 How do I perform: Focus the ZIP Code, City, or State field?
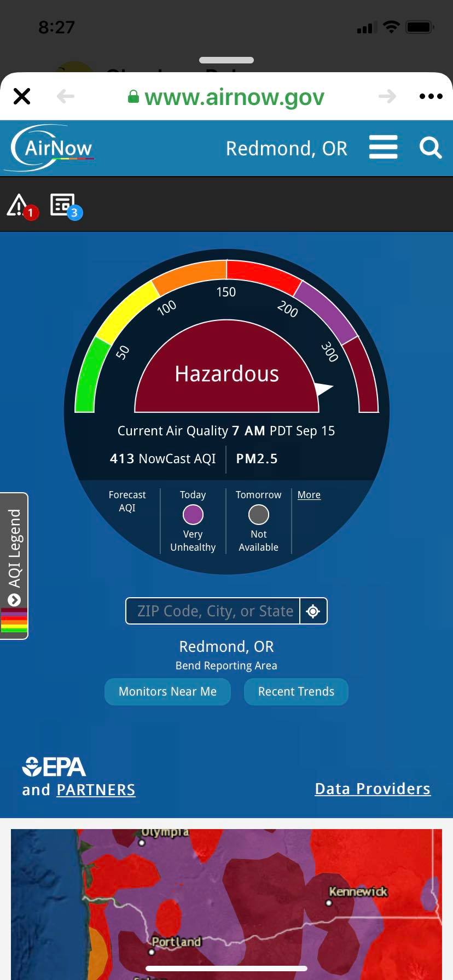click(x=213, y=611)
